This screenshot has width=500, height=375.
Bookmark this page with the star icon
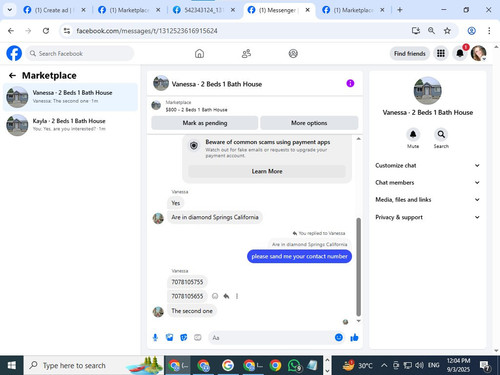click(x=447, y=31)
